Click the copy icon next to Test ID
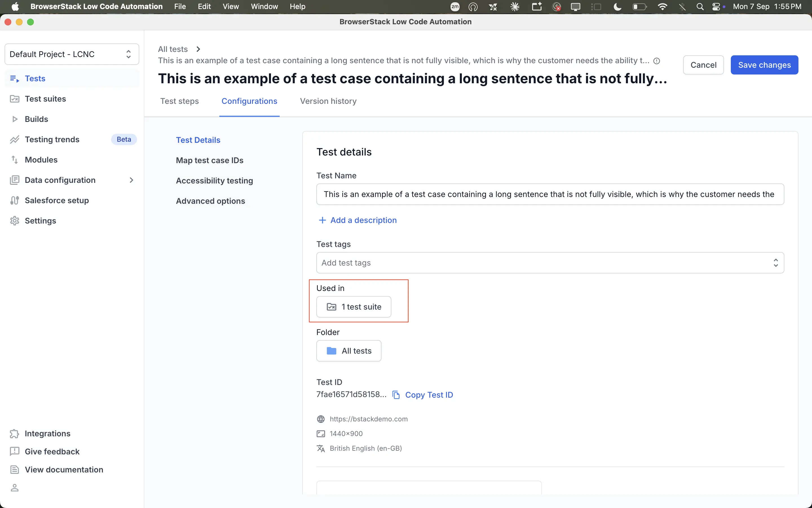This screenshot has height=508, width=812. pos(396,395)
